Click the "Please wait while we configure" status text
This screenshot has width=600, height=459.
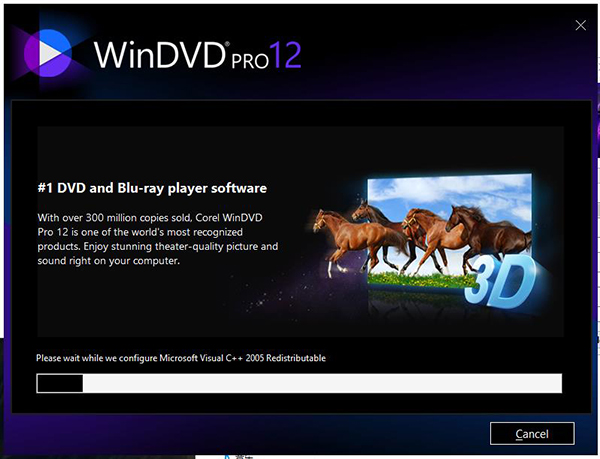coord(110,358)
